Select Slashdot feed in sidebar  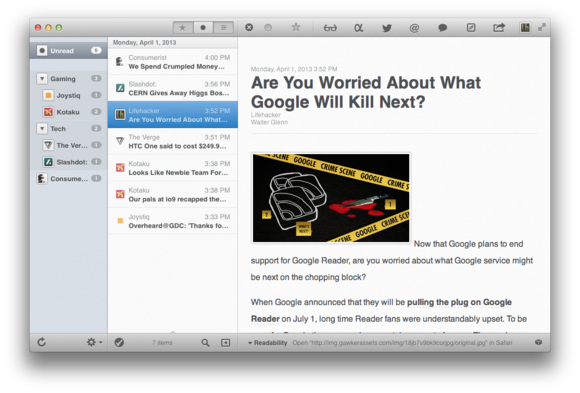(x=69, y=162)
